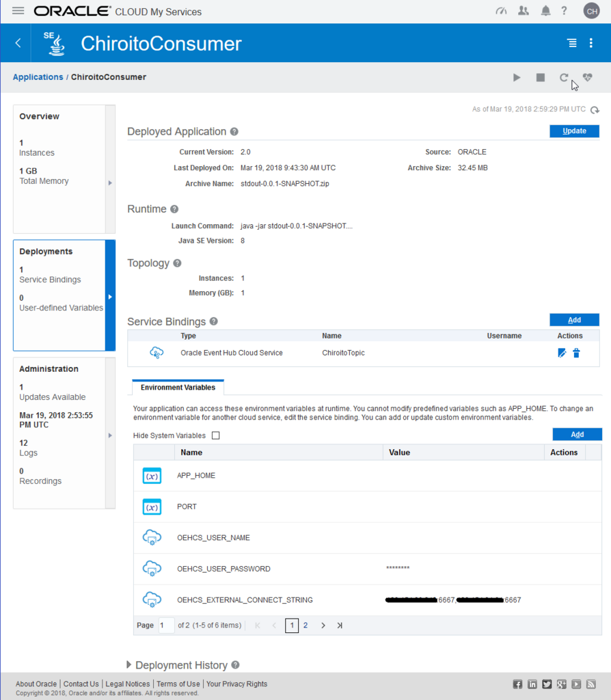Screen dimensions: 611x700
Task: Open the users icon in top header
Action: [x=524, y=11]
